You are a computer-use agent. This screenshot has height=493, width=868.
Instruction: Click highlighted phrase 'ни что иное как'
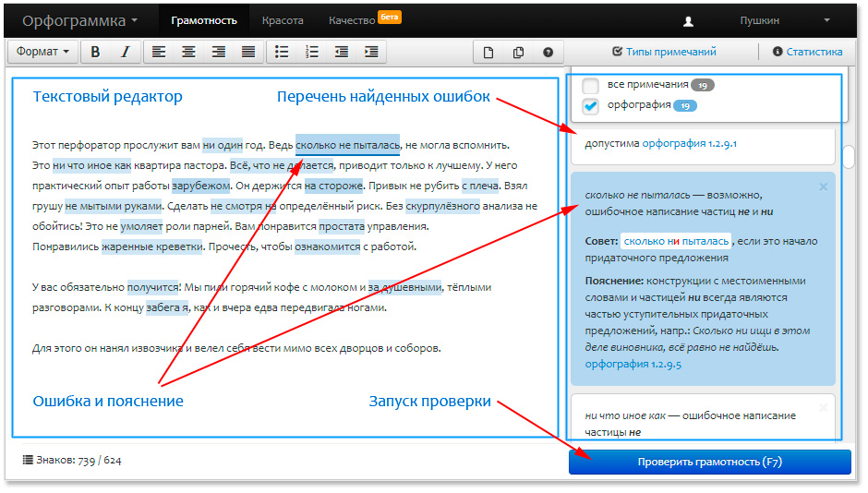[92, 165]
